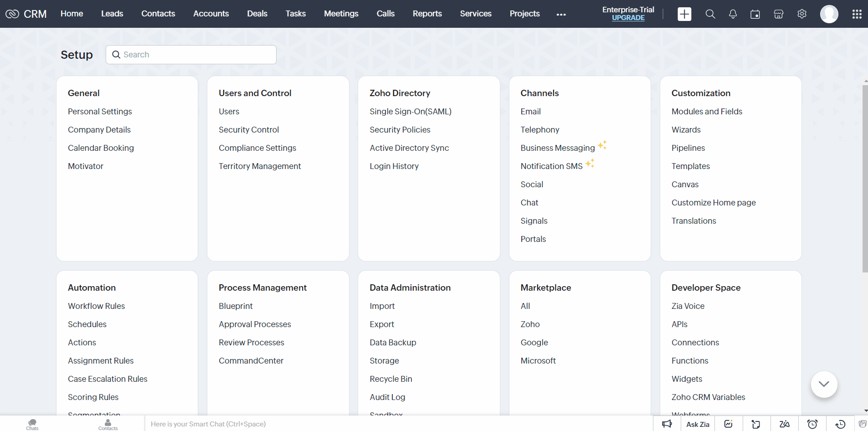Click the announcements megaphone icon
The height and width of the screenshot is (431, 868).
(x=667, y=424)
